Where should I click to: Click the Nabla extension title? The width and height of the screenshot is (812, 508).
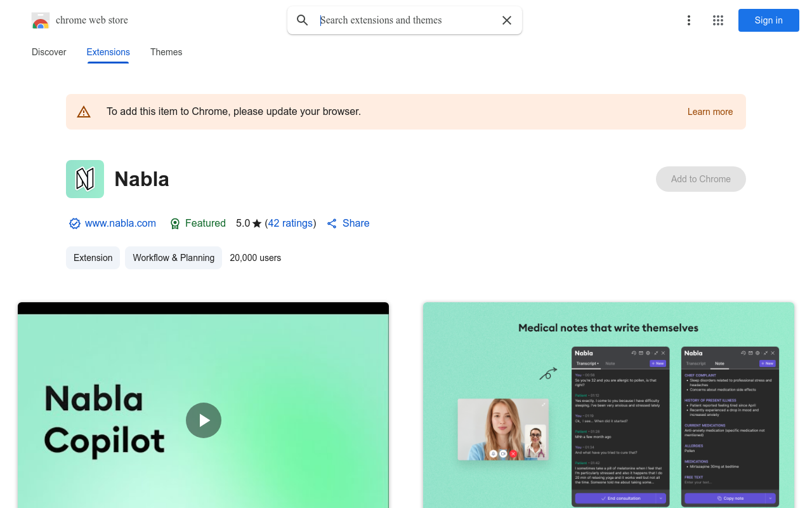pos(142,179)
